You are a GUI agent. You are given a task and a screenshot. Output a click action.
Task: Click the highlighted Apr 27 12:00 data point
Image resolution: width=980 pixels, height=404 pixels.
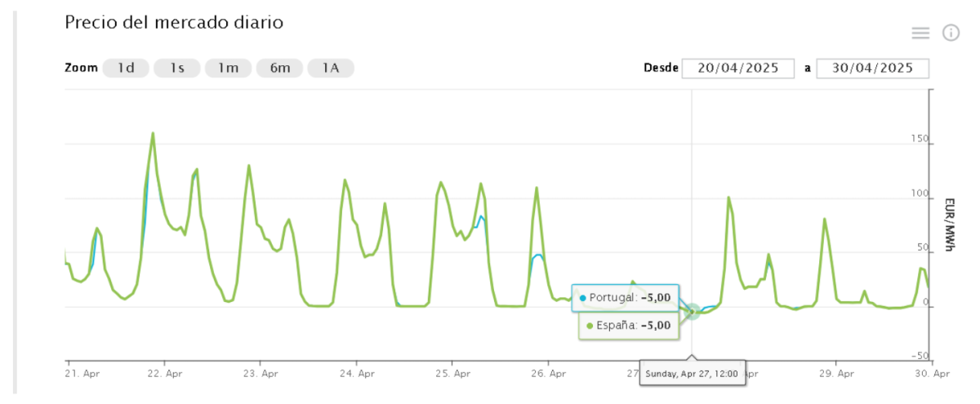(692, 312)
